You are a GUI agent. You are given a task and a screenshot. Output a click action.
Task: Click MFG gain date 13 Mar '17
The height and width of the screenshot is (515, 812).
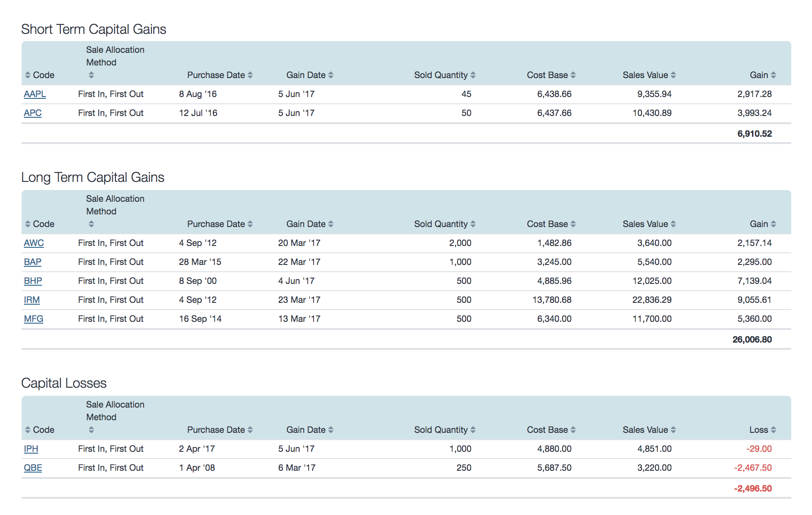point(299,319)
